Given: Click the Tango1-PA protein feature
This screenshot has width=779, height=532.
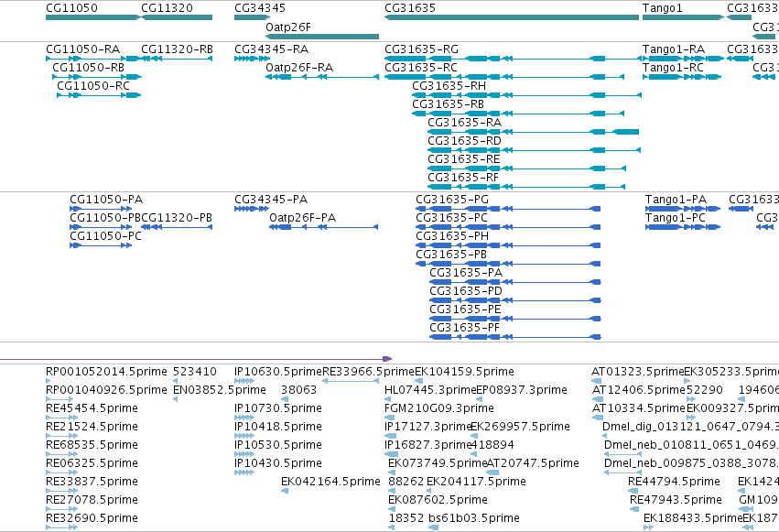Looking at the screenshot, I should click(x=683, y=209).
